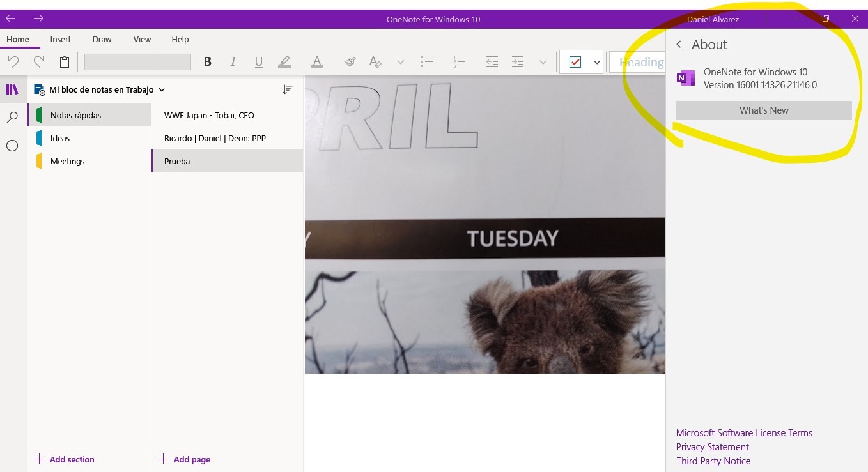Screen dimensions: 868x472
Task: Insert a numbered list
Action: coord(459,62)
